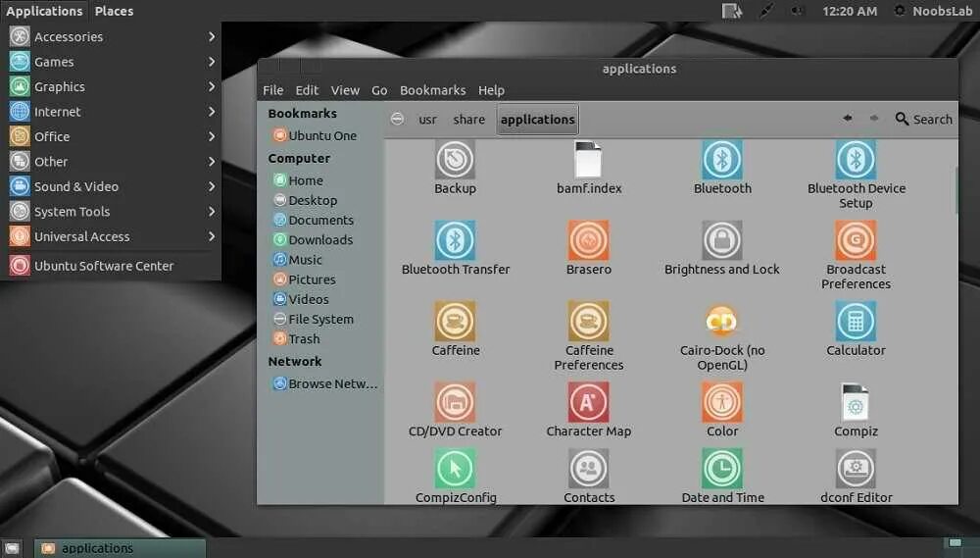Screen dimensions: 980x558
Task: Open the Bookmarks menu
Action: [x=432, y=90]
